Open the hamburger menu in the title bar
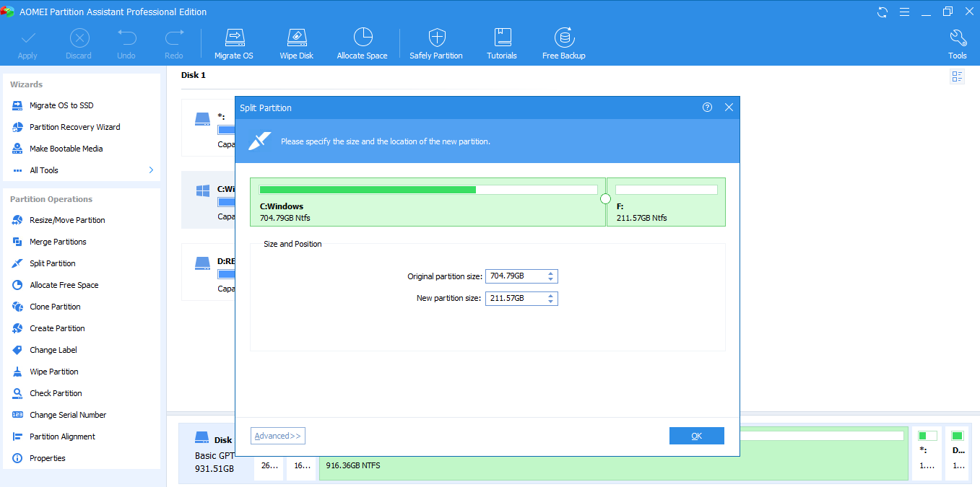 pos(904,12)
